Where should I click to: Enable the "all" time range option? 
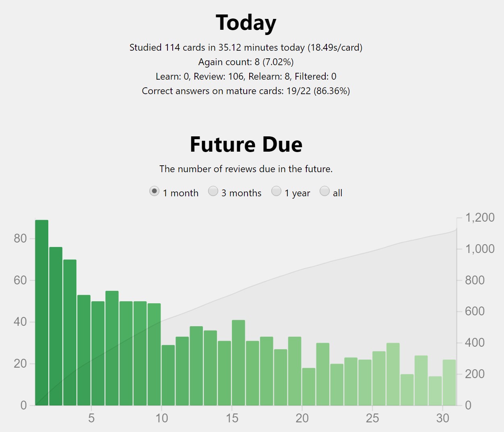(x=324, y=191)
